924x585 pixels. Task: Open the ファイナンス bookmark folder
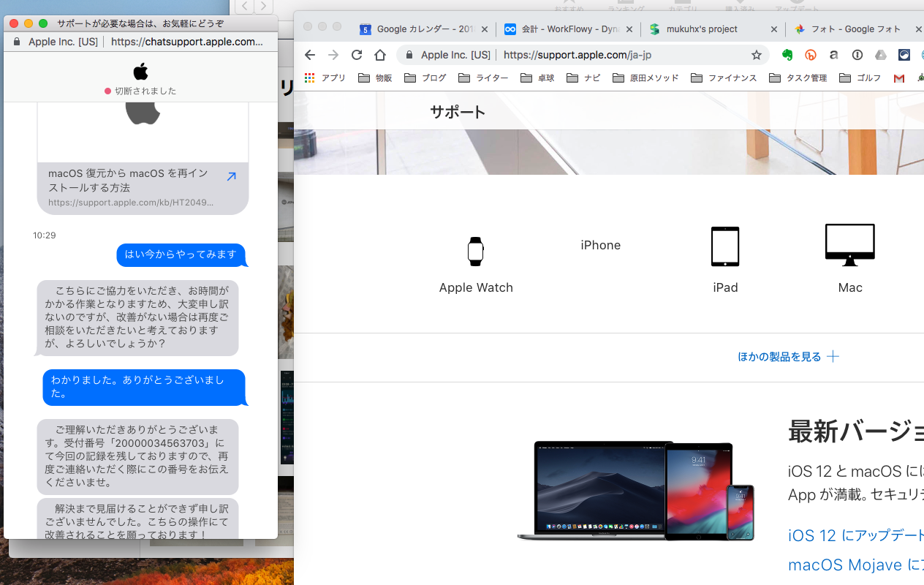click(724, 78)
